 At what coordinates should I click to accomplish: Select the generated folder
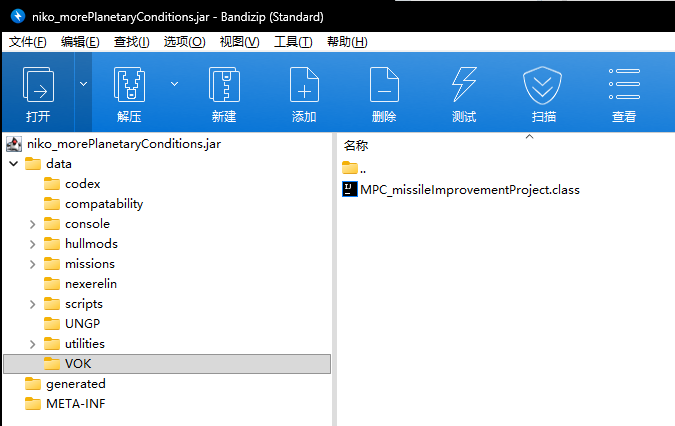(x=76, y=384)
